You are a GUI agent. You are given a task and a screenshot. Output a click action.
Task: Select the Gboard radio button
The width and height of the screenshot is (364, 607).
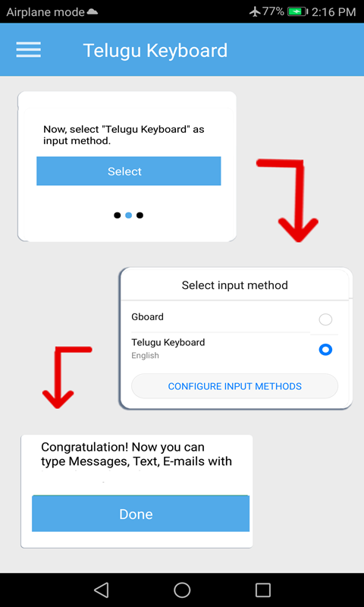click(x=325, y=319)
